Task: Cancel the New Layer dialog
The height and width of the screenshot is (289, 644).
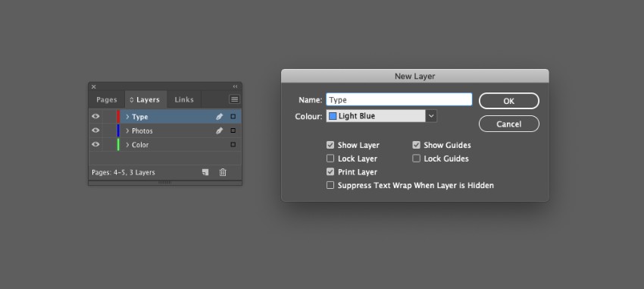Action: [509, 124]
